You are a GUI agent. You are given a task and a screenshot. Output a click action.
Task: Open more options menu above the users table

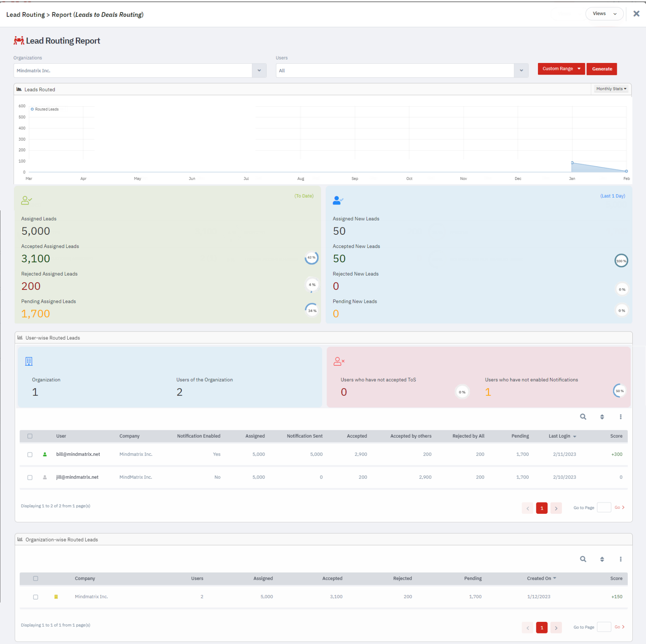tap(621, 417)
